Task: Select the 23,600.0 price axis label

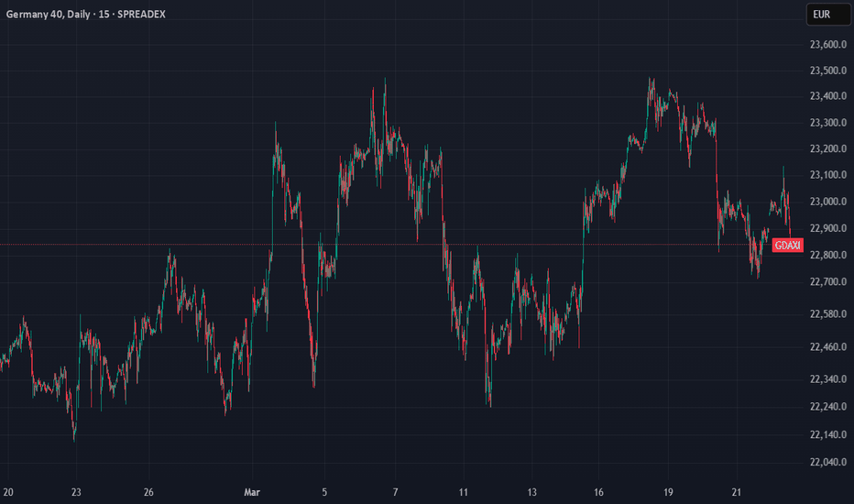Action: pos(828,45)
